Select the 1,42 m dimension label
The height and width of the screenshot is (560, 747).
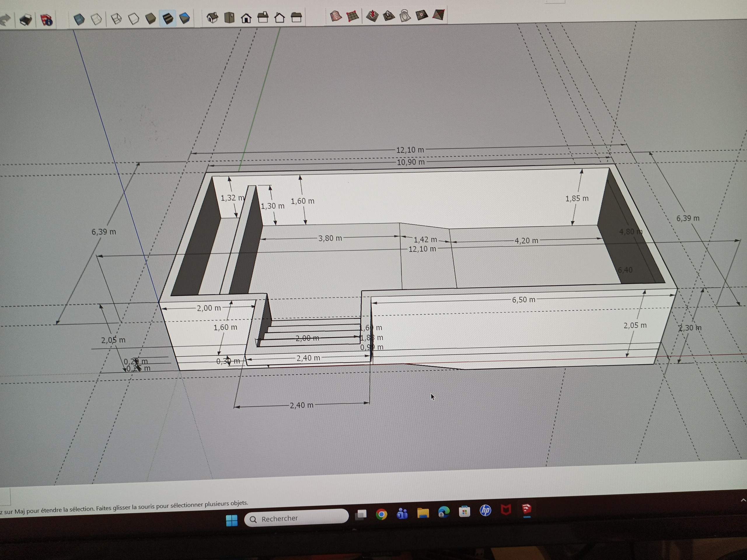pos(425,240)
